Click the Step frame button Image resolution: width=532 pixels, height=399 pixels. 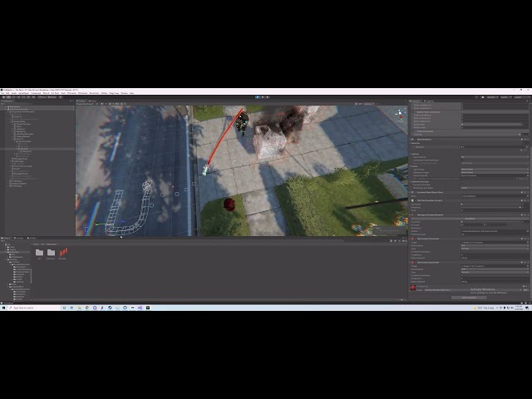pyautogui.click(x=268, y=97)
